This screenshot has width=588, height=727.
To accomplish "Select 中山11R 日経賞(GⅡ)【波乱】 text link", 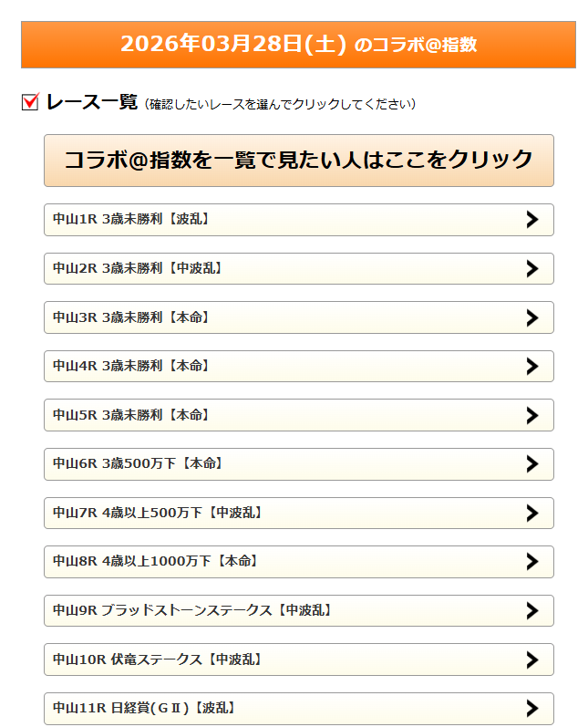I will point(146,708).
